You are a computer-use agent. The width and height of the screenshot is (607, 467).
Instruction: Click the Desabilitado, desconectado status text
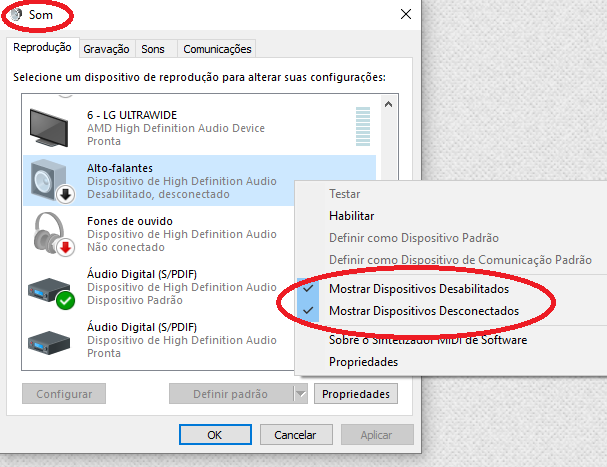pyautogui.click(x=158, y=194)
